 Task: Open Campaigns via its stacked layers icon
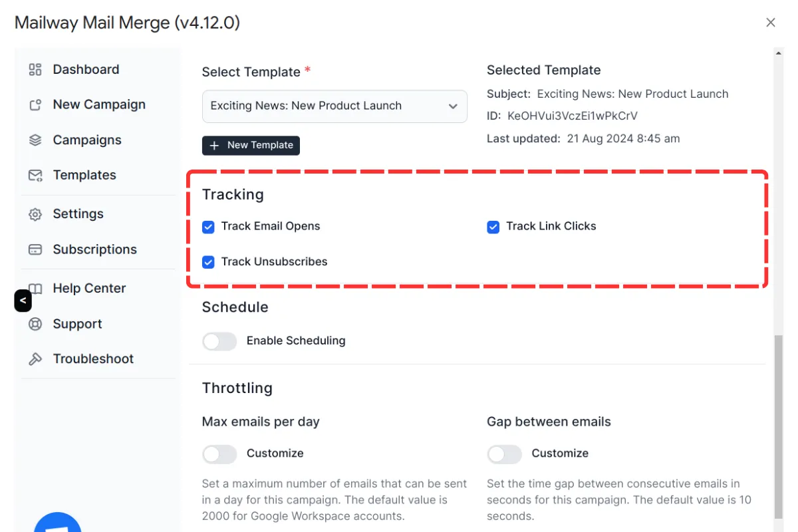click(35, 140)
